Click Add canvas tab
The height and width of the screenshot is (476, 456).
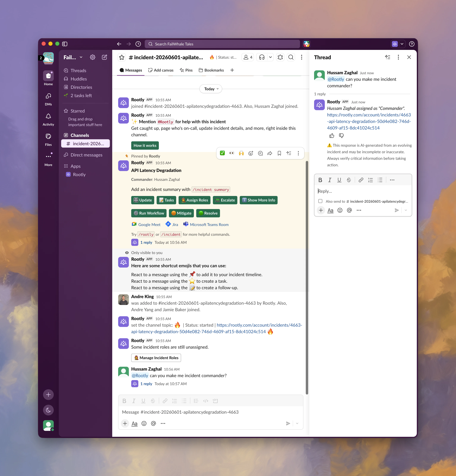click(x=161, y=70)
